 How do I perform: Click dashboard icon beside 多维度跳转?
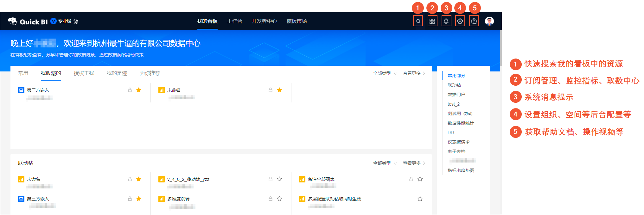162,199
